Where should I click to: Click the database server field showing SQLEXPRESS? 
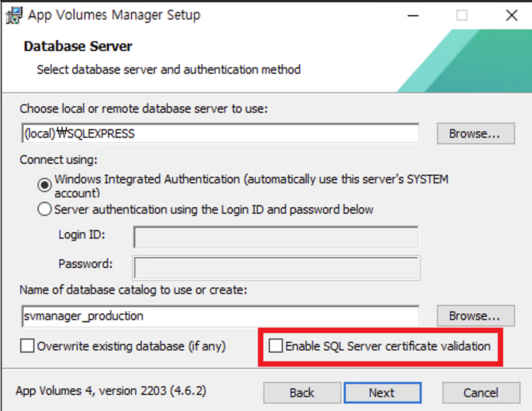[220, 133]
